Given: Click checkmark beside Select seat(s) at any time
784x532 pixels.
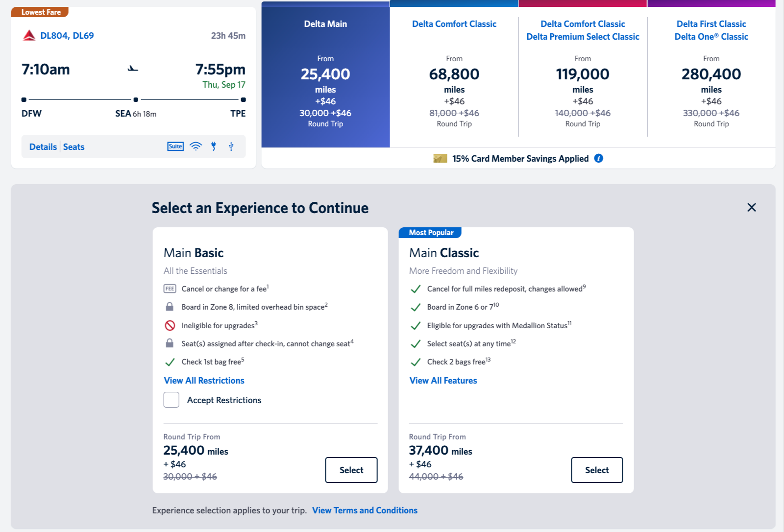Looking at the screenshot, I should pos(416,344).
